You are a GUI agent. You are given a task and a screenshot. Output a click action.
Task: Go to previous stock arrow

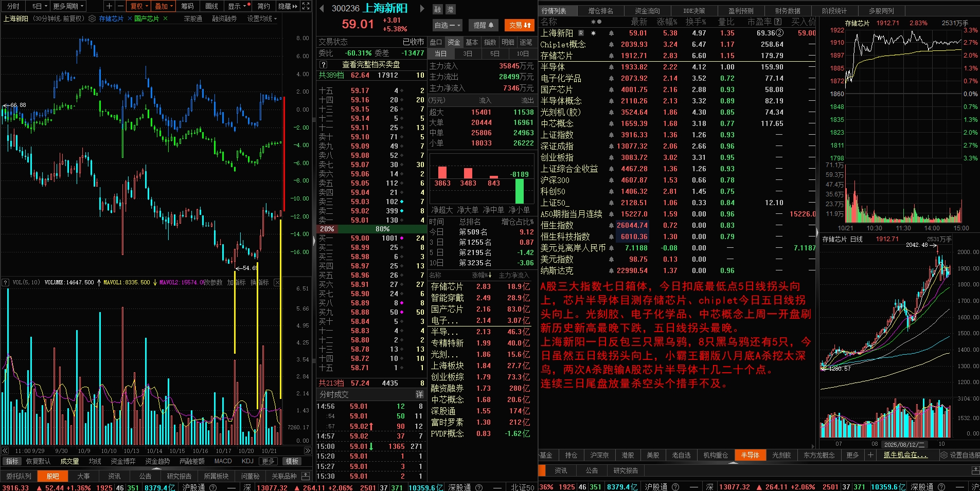322,8
